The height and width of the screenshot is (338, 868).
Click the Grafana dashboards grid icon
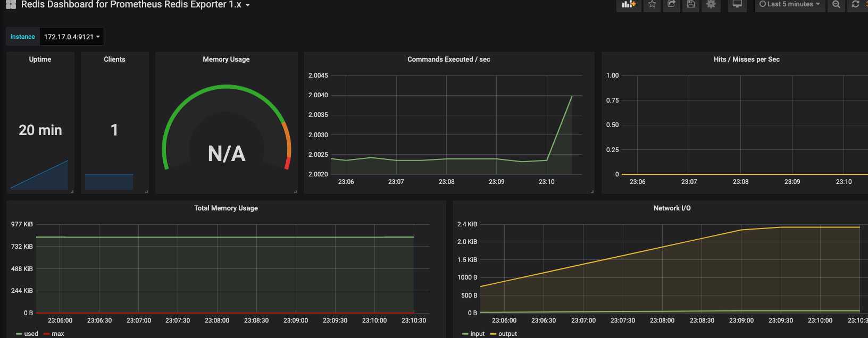(x=11, y=5)
